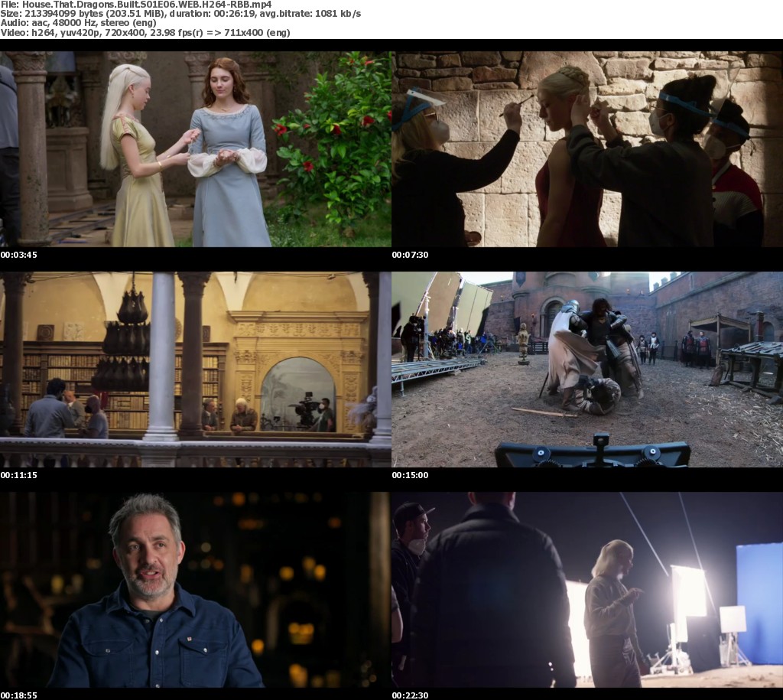Click the 00:22:30 timestamp label

click(410, 695)
